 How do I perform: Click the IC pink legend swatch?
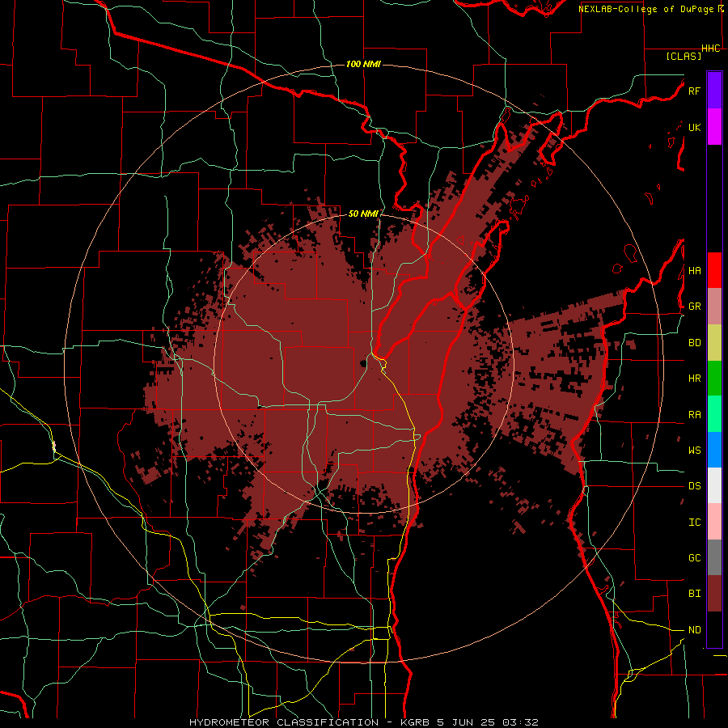[714, 522]
